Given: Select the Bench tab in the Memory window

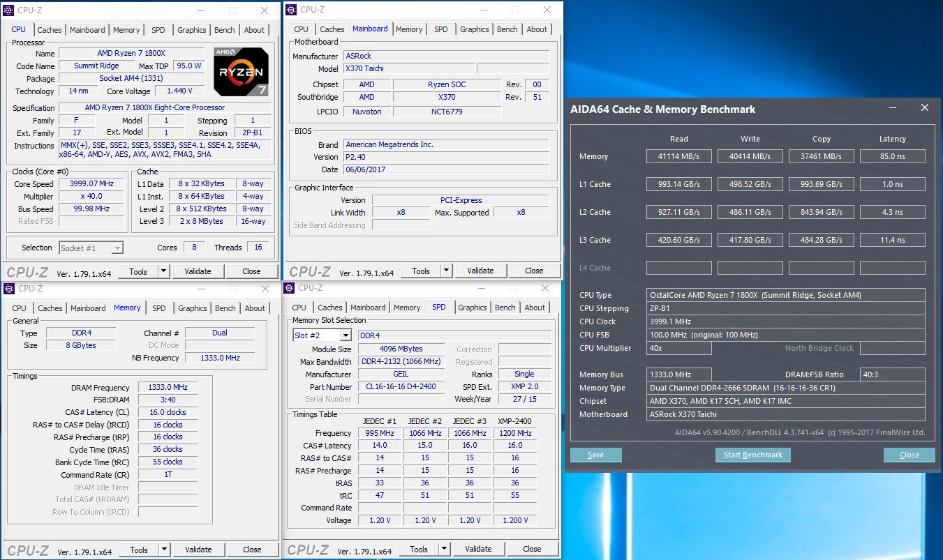Looking at the screenshot, I should [x=225, y=308].
